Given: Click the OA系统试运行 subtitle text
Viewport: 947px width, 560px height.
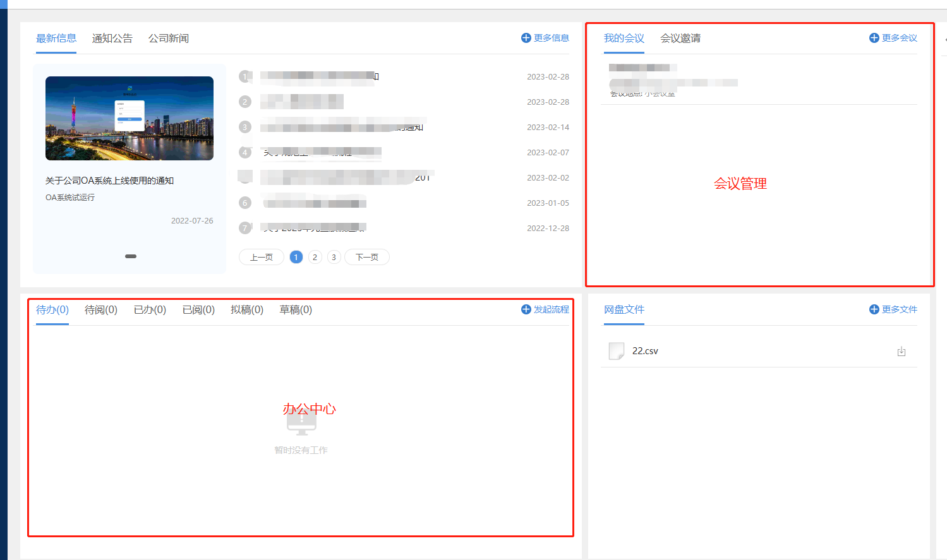Looking at the screenshot, I should 70,198.
